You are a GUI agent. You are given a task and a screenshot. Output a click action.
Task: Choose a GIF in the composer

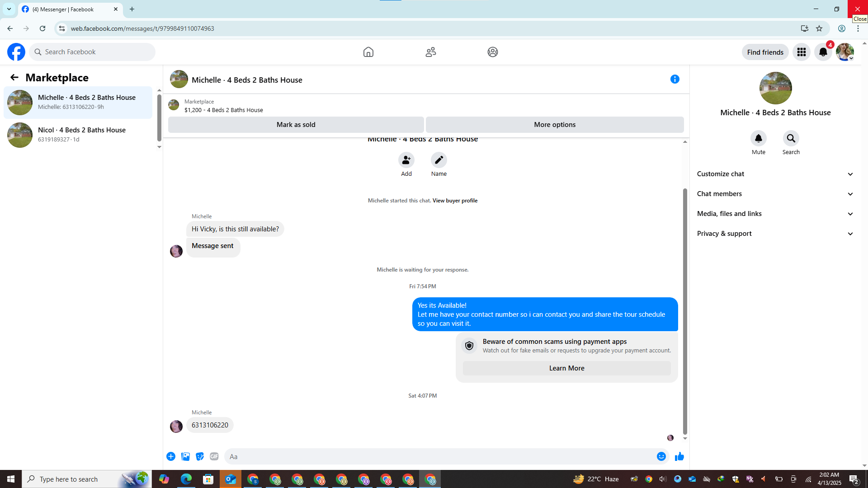(214, 456)
